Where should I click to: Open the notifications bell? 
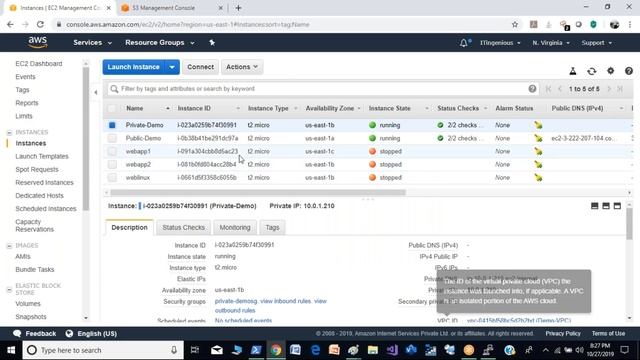464,43
